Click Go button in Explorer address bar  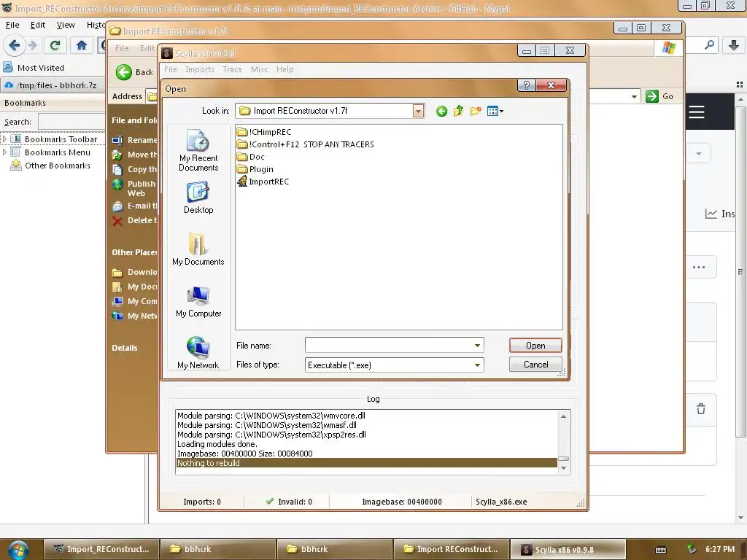click(659, 96)
